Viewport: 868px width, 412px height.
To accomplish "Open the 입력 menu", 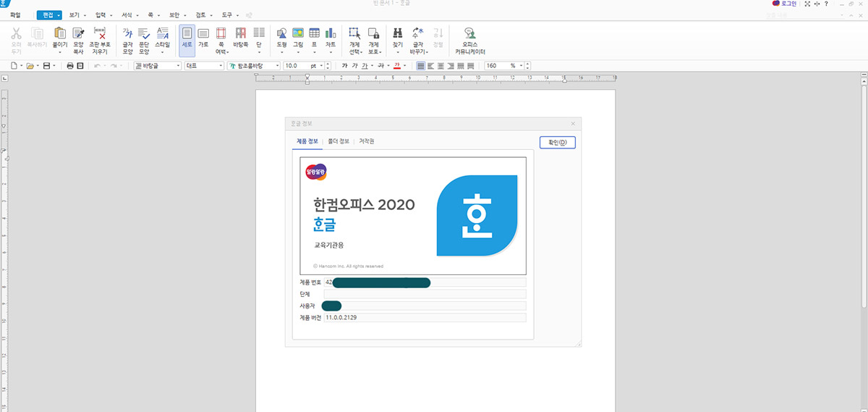I will [101, 14].
